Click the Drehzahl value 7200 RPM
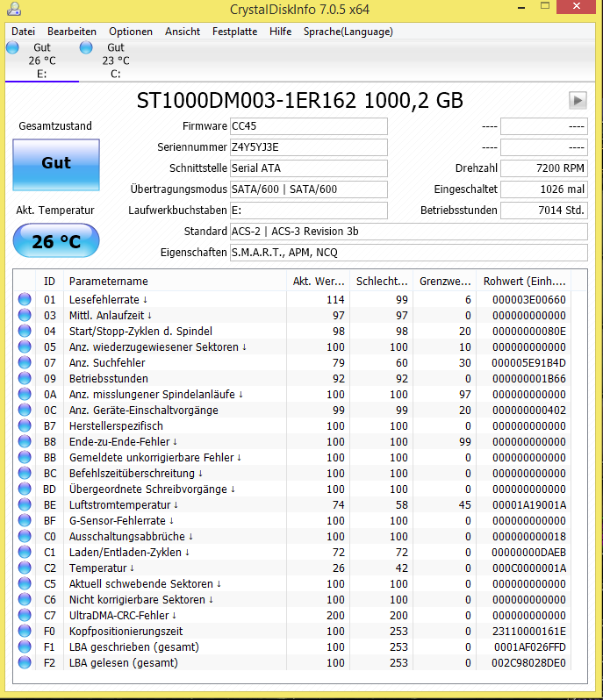Image resolution: width=603 pixels, height=700 pixels. pos(544,168)
